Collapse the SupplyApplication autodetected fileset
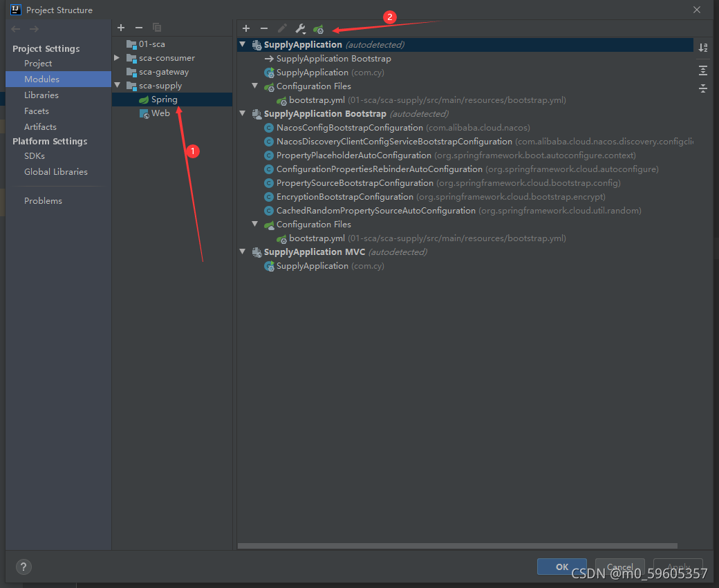 [x=243, y=44]
